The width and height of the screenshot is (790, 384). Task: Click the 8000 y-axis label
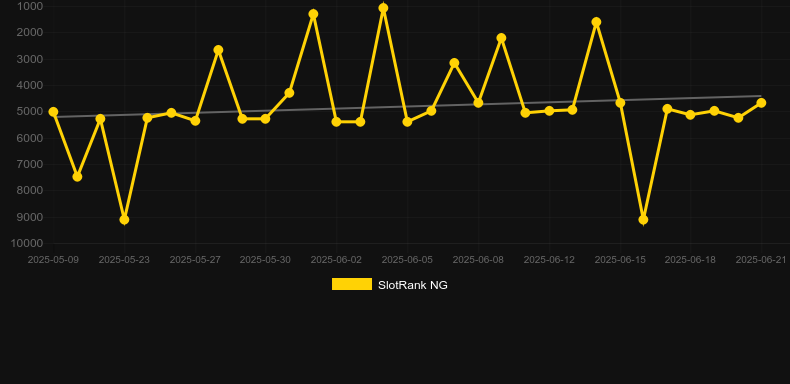pos(30,190)
